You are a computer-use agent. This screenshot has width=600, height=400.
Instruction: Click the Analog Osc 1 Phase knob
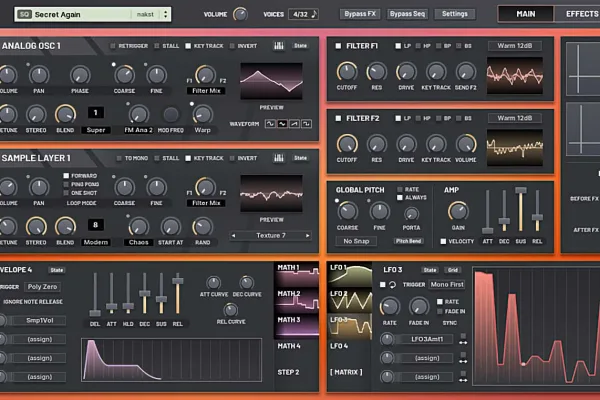(x=80, y=75)
